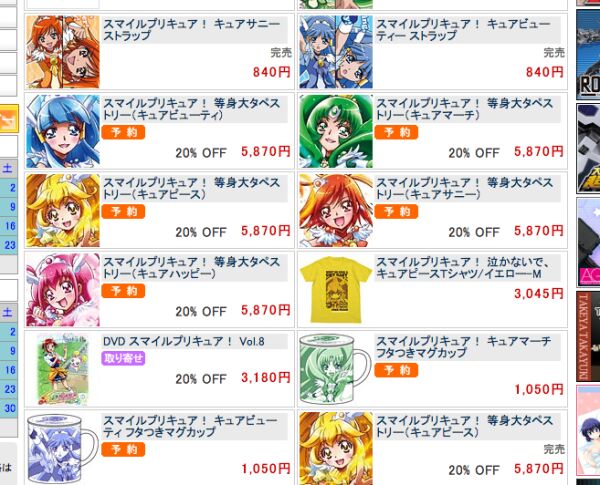Open キュアマーチ フタつきマグカップ title link

(x=463, y=347)
